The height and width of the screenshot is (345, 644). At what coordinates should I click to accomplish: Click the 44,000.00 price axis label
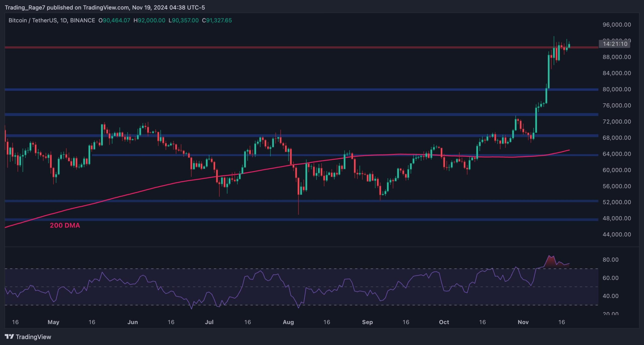pyautogui.click(x=617, y=234)
